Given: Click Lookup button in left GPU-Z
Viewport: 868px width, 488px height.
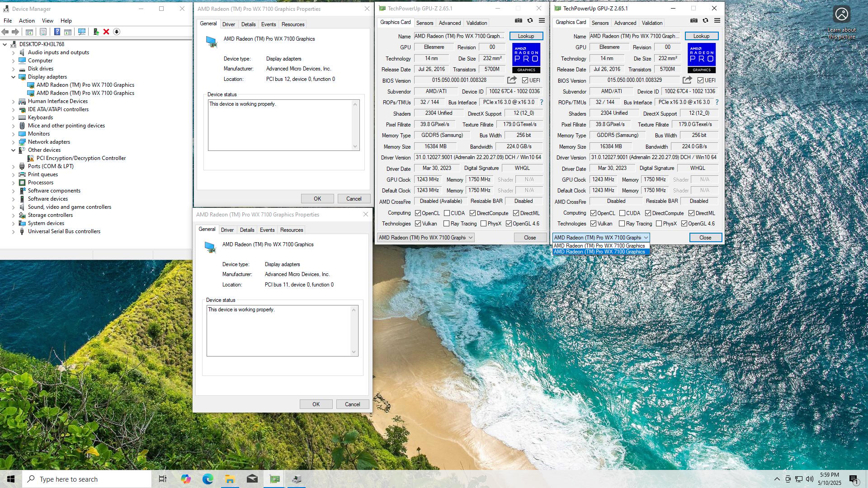Looking at the screenshot, I should click(x=526, y=36).
